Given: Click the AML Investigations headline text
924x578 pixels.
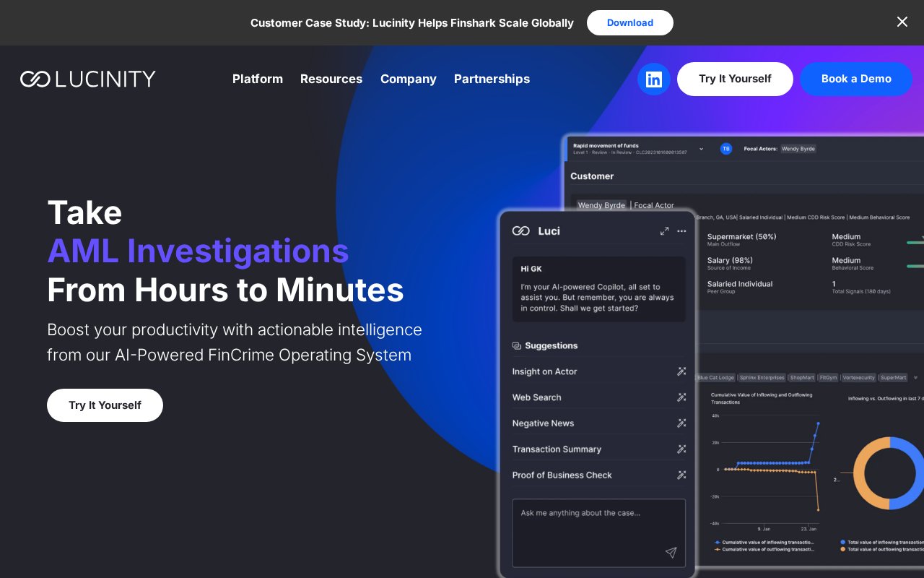Looking at the screenshot, I should [x=199, y=251].
